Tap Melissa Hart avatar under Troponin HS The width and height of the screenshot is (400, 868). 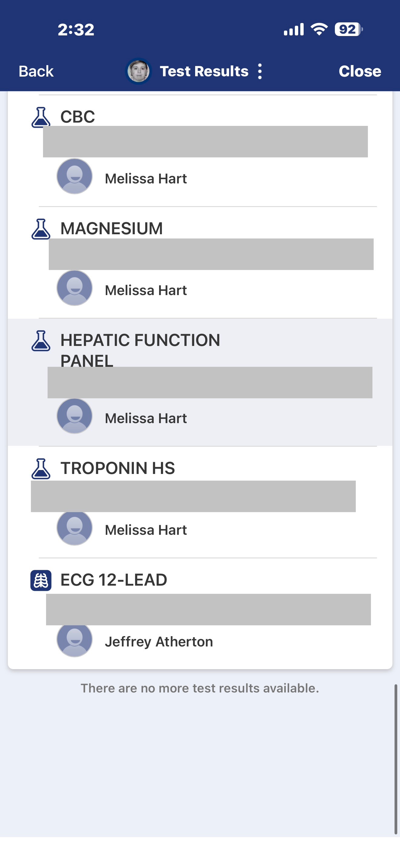click(x=75, y=528)
